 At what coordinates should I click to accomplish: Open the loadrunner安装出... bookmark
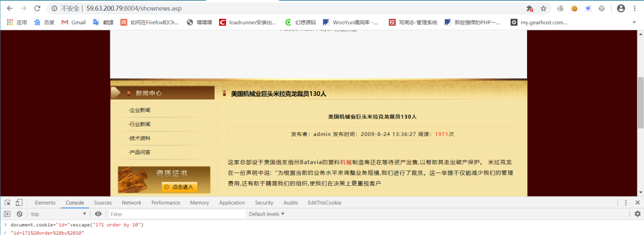pos(248,22)
